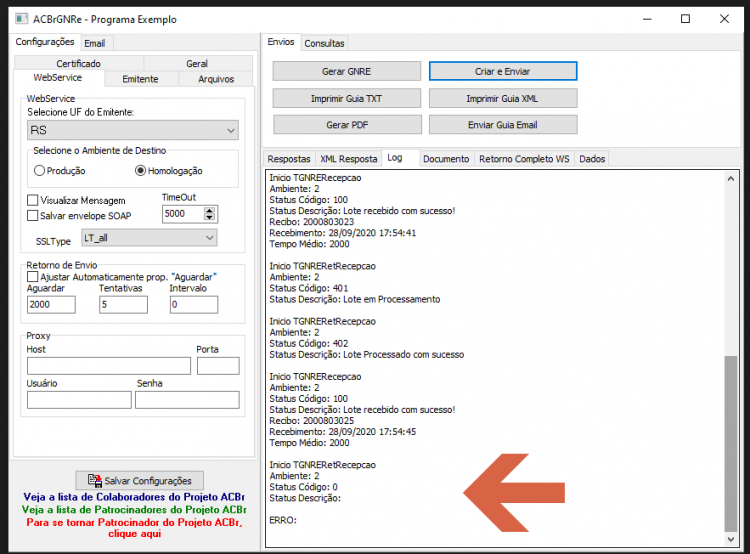The height and width of the screenshot is (554, 750).
Task: Click the ACBrGNRe application icon in title bar
Action: 22,19
